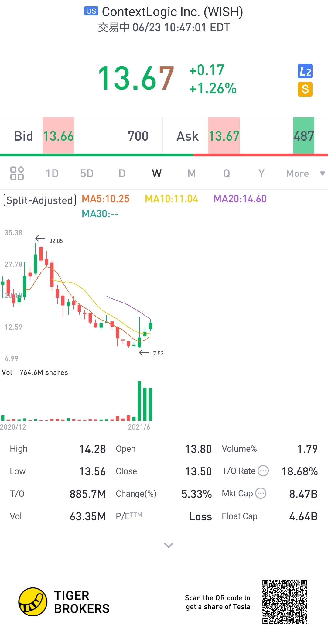
Task: Select the Y yearly chart tab
Action: pyautogui.click(x=261, y=173)
